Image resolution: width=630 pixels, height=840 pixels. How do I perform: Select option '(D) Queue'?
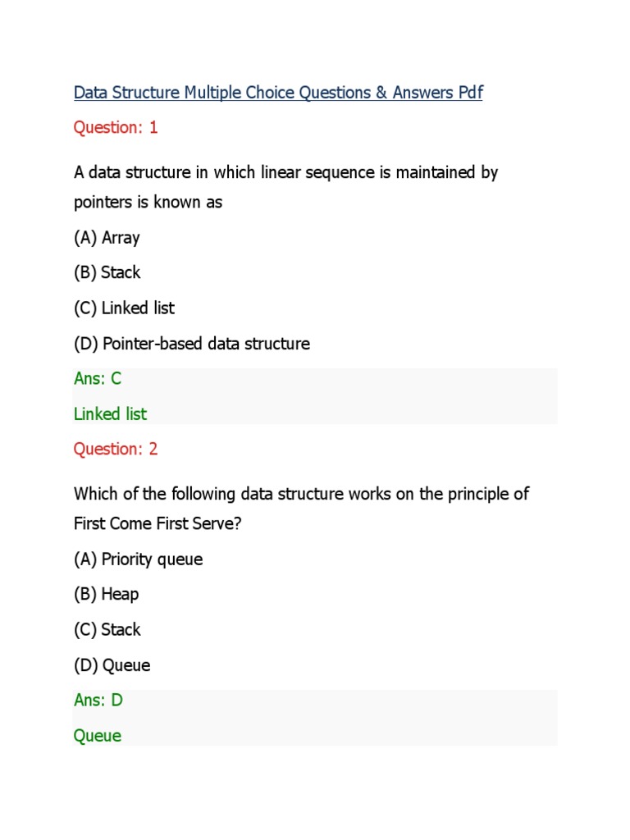pyautogui.click(x=112, y=665)
